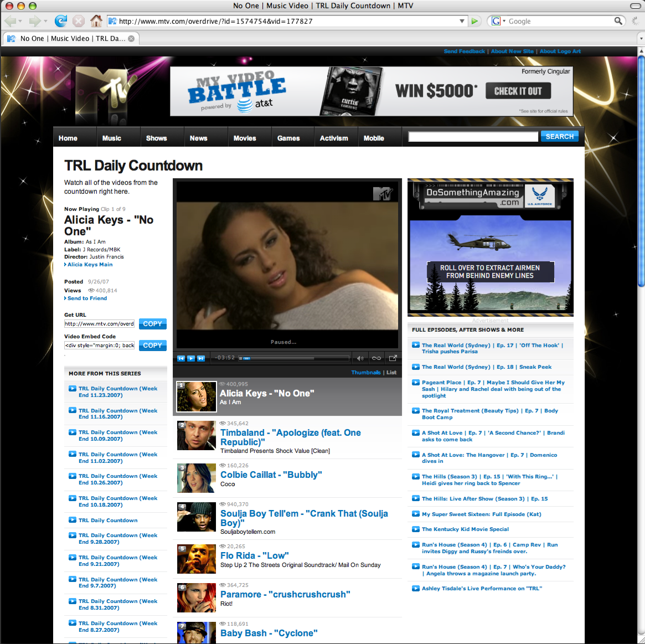Click the Video Embed Code text field
The image size is (645, 644).
click(100, 345)
